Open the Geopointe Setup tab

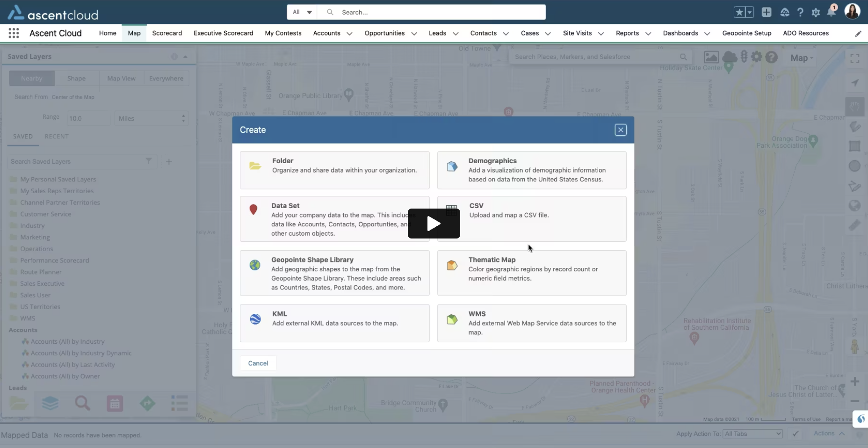point(746,33)
